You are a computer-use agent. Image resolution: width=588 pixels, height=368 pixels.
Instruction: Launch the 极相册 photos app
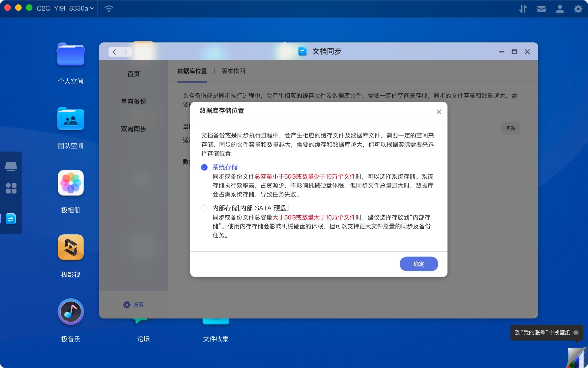[x=71, y=183]
